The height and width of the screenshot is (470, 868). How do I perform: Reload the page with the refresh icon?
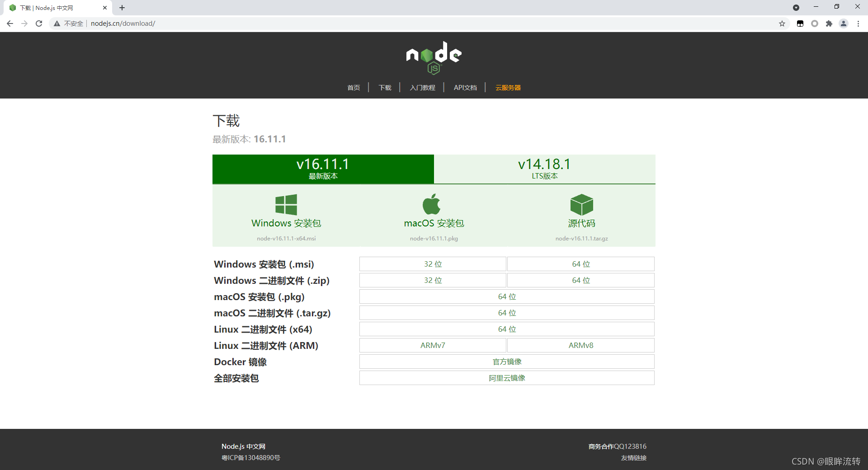click(39, 23)
